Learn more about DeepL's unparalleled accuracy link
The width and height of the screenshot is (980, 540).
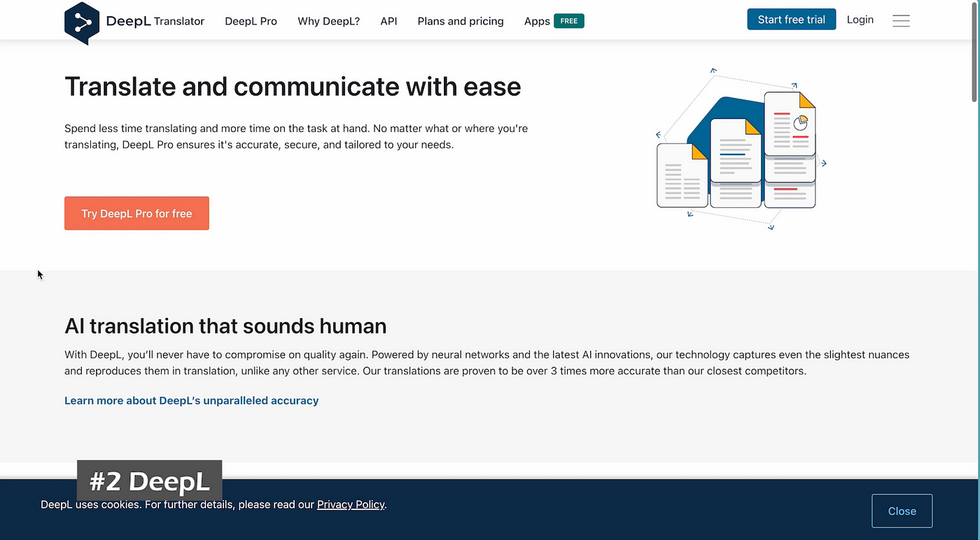pos(191,401)
